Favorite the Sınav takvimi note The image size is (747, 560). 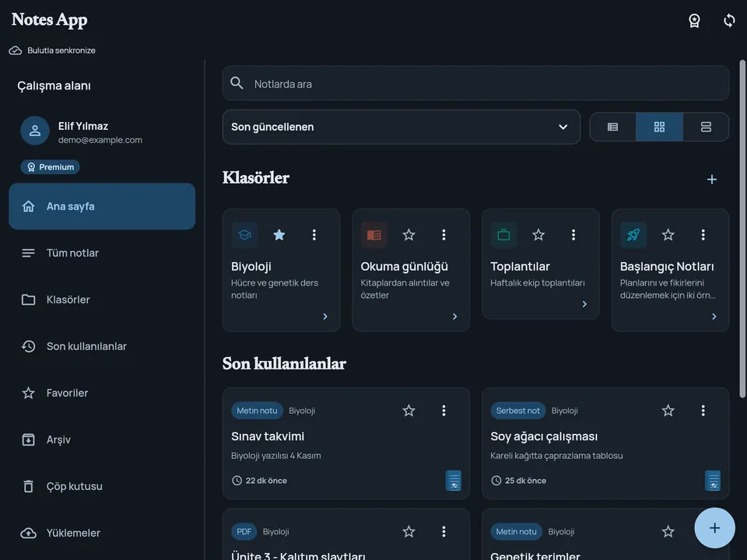click(409, 411)
